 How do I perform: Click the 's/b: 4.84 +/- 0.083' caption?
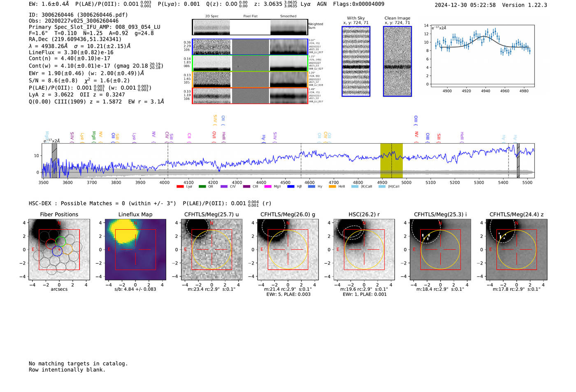pyautogui.click(x=135, y=289)
